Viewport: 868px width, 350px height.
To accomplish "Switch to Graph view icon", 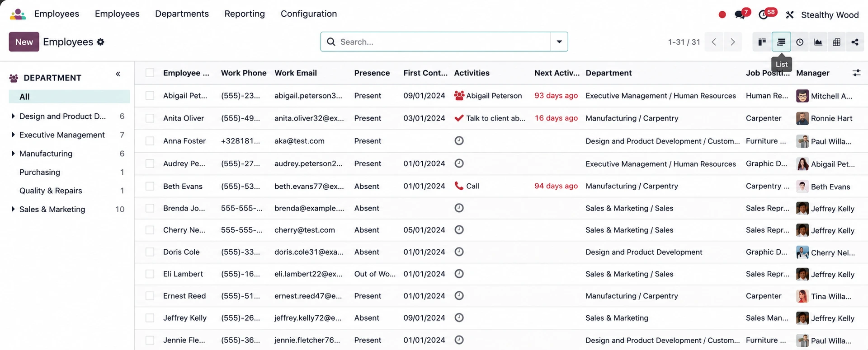I will click(x=818, y=42).
